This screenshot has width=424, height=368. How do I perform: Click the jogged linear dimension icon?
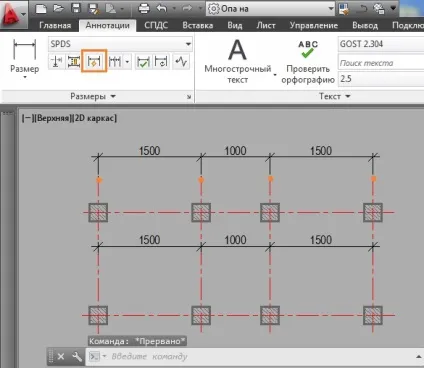(181, 62)
